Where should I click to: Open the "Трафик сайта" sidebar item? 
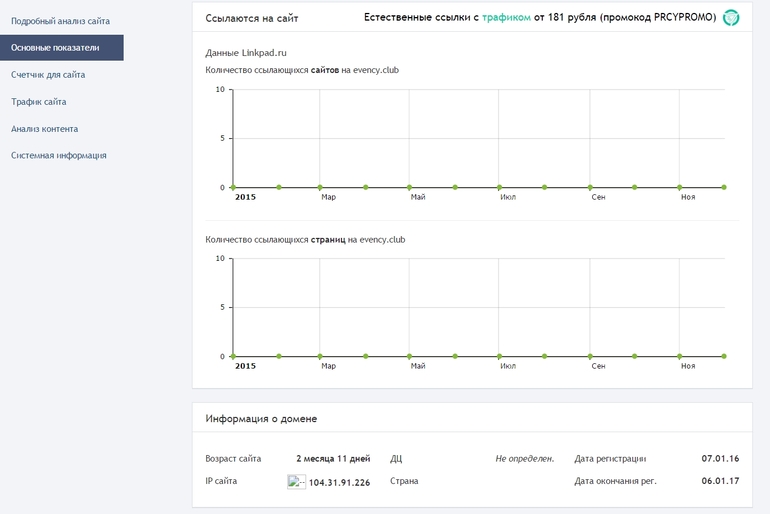[39, 101]
